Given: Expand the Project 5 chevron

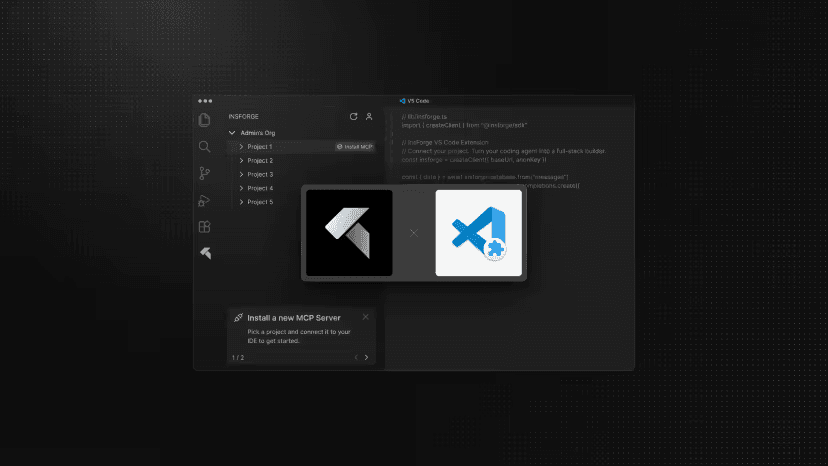Looking at the screenshot, I should click(x=241, y=202).
